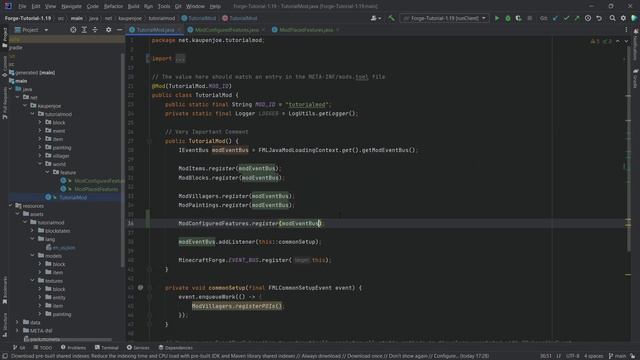
Task: Select ModConfiguredFeatures in project tree
Action: [99, 181]
